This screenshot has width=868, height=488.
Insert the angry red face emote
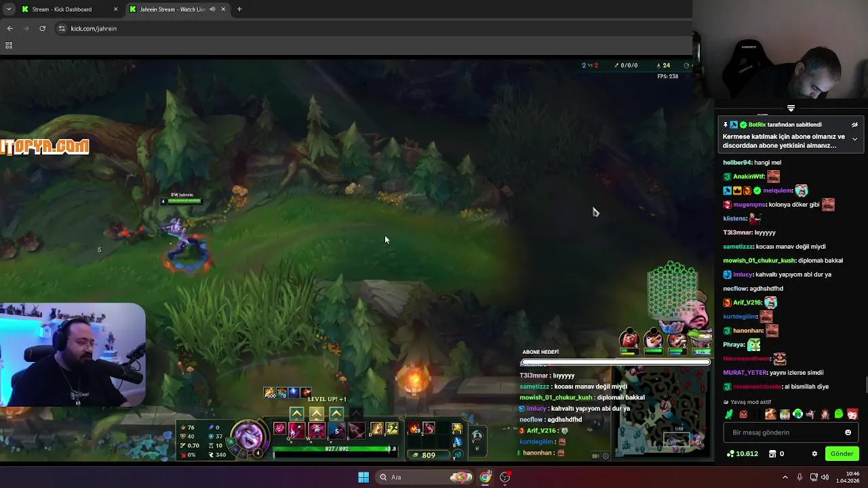pos(743,414)
